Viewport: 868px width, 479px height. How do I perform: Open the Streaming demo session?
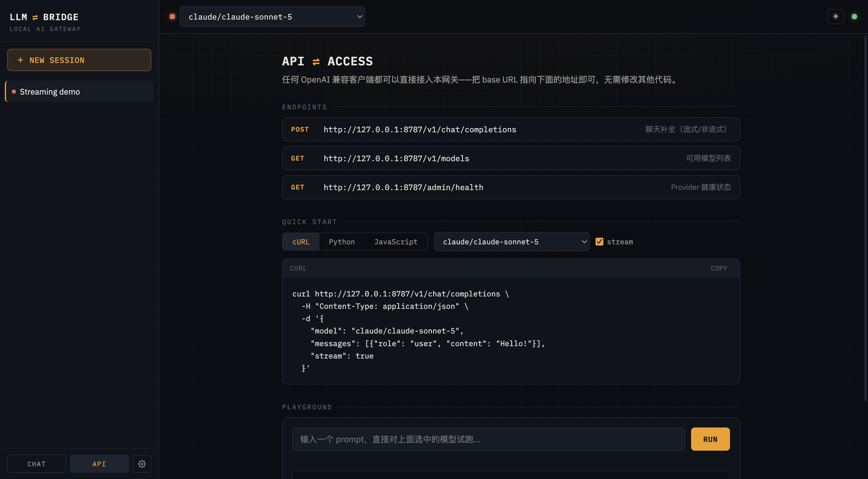tap(79, 92)
